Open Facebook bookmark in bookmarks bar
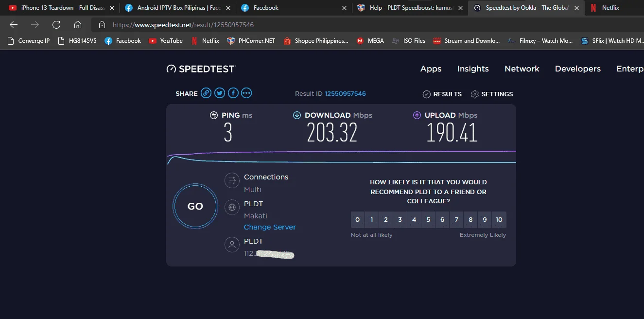The image size is (644, 319). [x=123, y=41]
